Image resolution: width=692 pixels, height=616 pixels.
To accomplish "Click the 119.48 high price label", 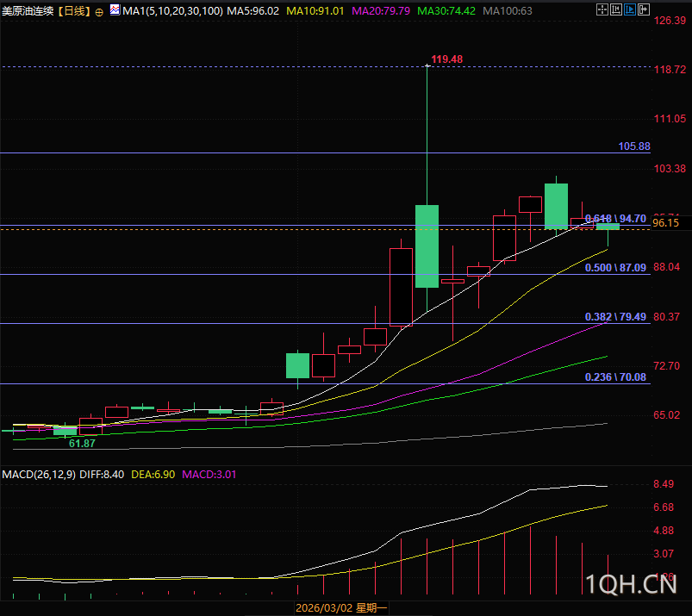I will point(446,59).
